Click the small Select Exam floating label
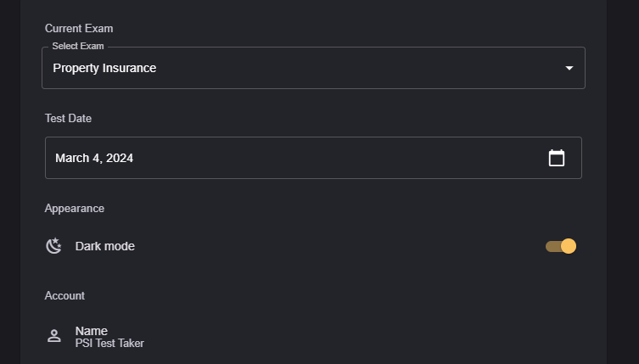Screen dimensions: 639x364 78,46
